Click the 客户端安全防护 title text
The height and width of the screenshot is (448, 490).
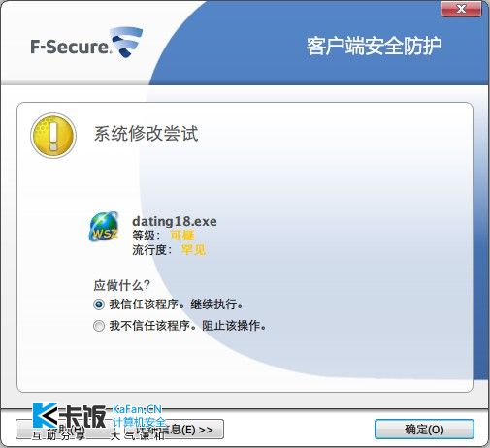(x=374, y=46)
